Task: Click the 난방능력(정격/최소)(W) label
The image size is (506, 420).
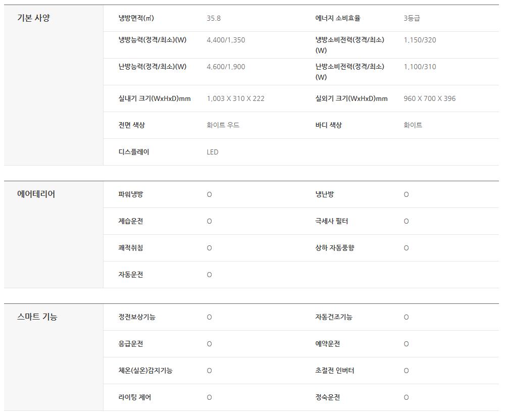Action: click(x=153, y=67)
